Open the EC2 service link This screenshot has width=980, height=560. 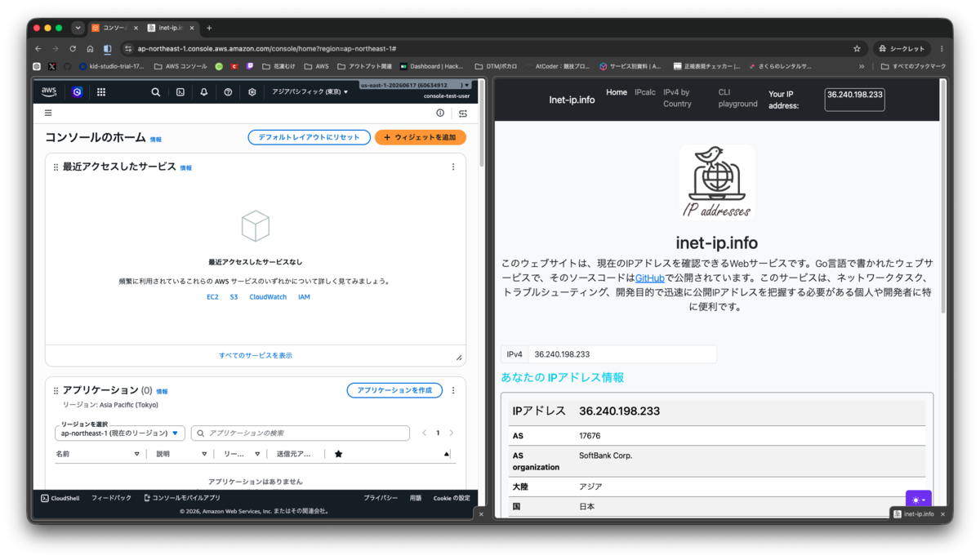(x=212, y=297)
